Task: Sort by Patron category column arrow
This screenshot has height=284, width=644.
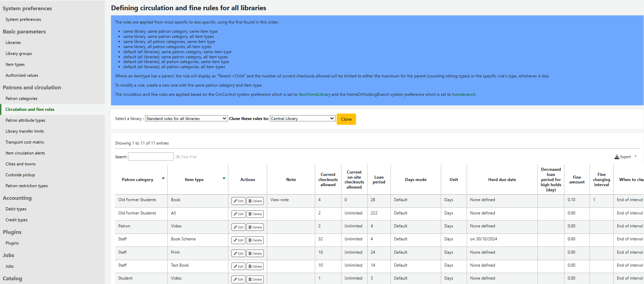Action: click(x=163, y=178)
